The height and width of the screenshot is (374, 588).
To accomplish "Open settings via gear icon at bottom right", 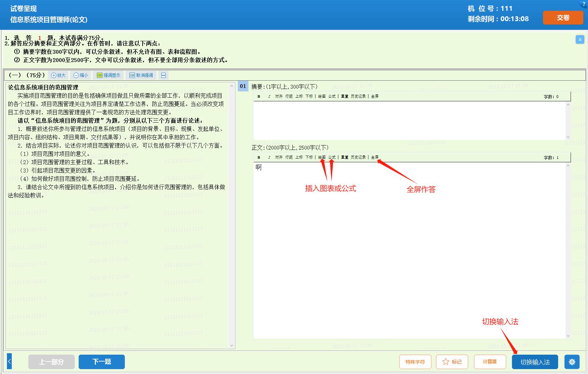I will click(x=572, y=362).
